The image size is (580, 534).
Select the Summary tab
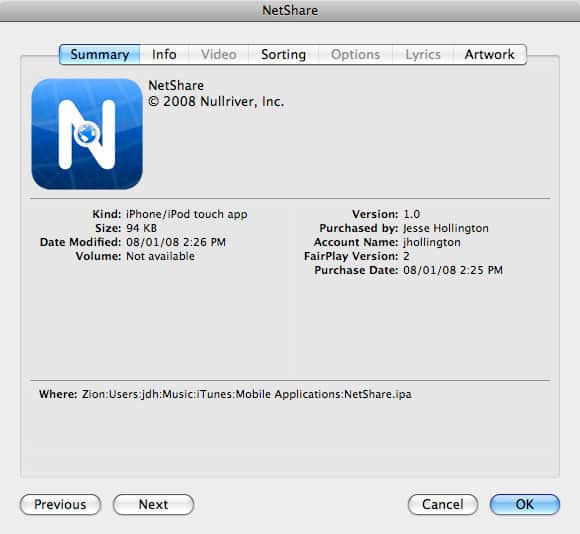(100, 54)
